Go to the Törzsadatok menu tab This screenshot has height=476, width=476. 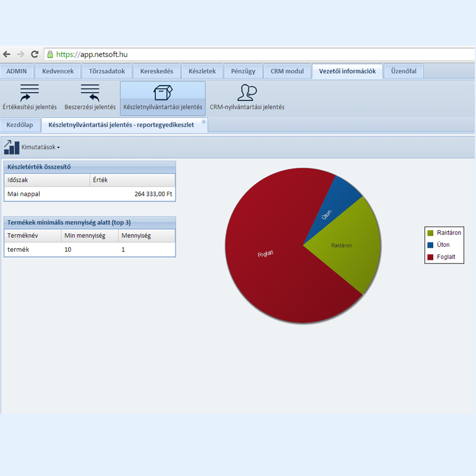pos(107,71)
